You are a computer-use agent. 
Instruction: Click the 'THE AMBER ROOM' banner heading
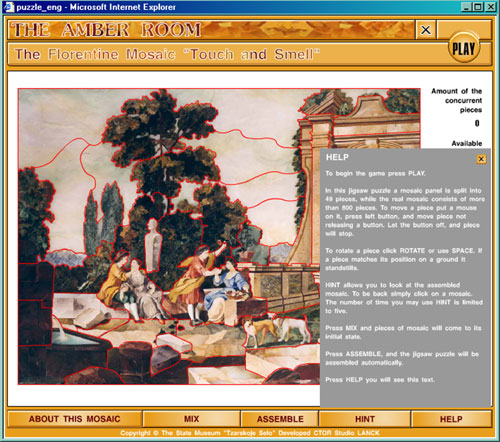[107, 30]
